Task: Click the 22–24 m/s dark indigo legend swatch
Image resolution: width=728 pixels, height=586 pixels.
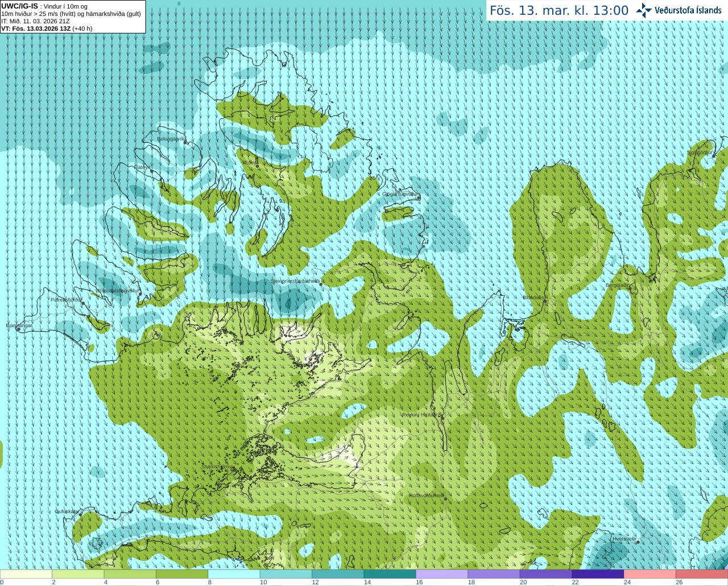Action: click(598, 574)
